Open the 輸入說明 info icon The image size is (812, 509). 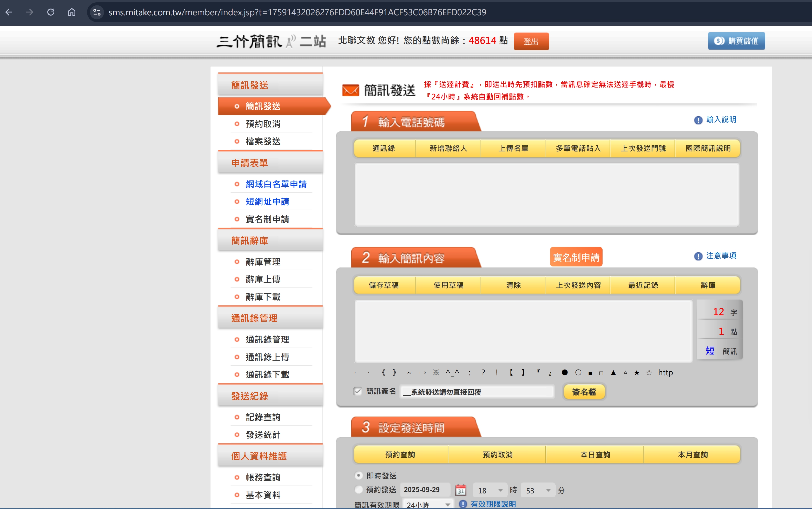[698, 120]
